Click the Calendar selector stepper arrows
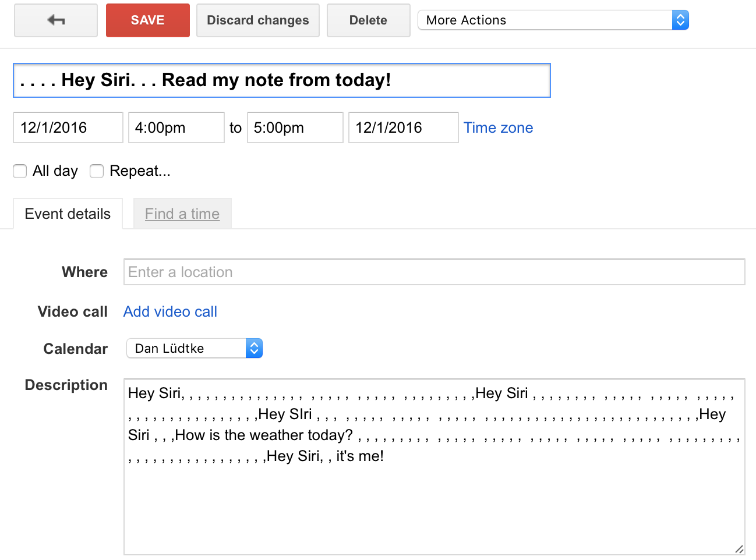The height and width of the screenshot is (560, 756). tap(254, 349)
